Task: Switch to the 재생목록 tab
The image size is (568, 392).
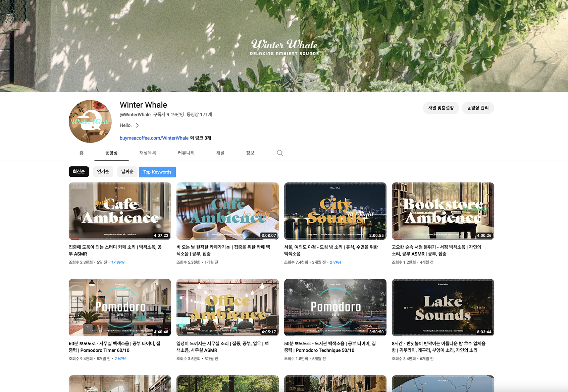Action: (x=148, y=153)
